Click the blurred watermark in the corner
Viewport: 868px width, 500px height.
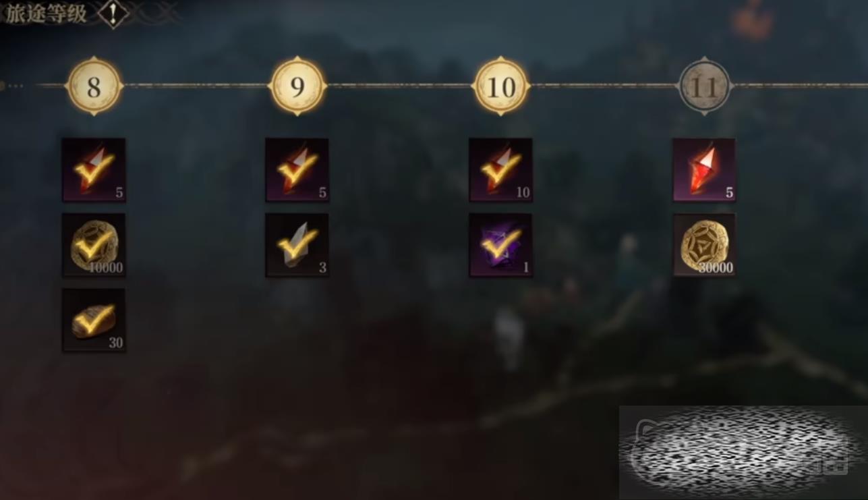[x=743, y=452]
